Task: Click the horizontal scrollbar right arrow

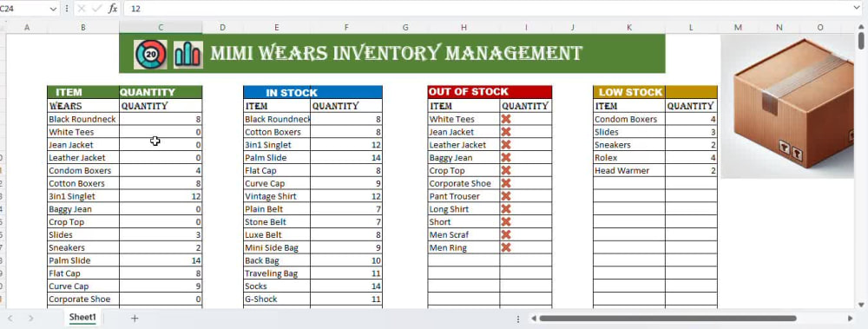Action: coord(851,319)
